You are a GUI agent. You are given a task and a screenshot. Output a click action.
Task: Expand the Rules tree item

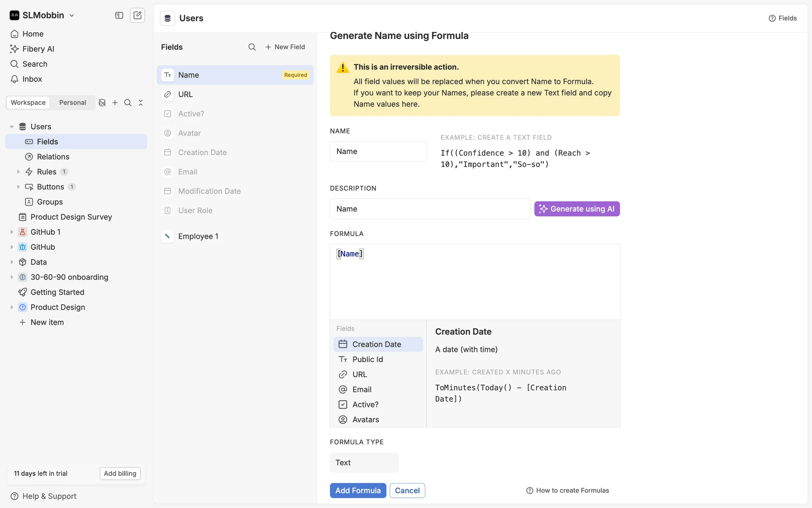click(x=18, y=171)
